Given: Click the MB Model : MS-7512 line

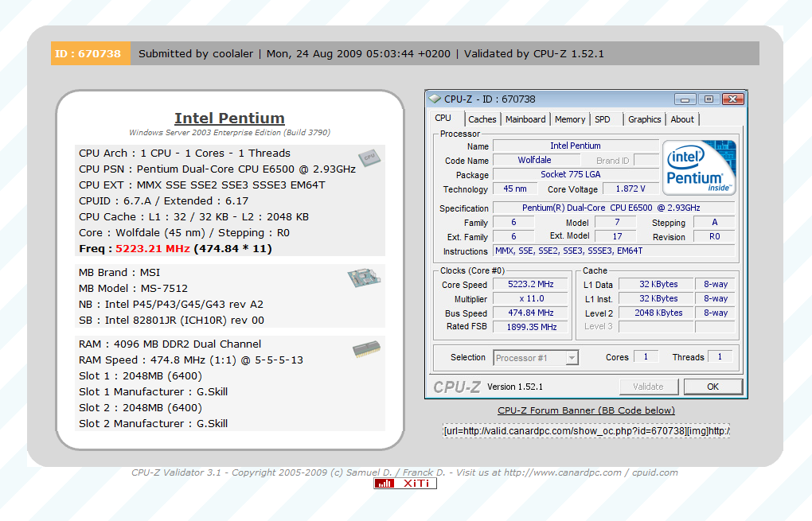Looking at the screenshot, I should tap(134, 288).
